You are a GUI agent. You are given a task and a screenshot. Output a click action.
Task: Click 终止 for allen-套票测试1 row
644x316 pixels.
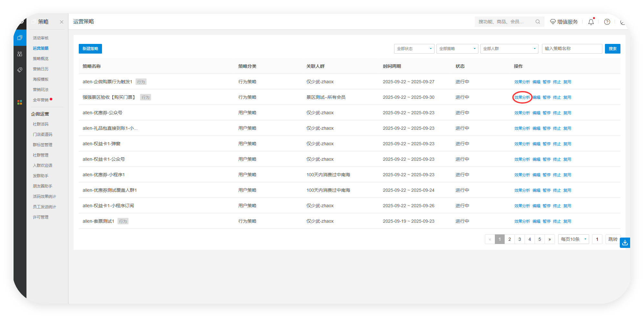click(x=557, y=221)
